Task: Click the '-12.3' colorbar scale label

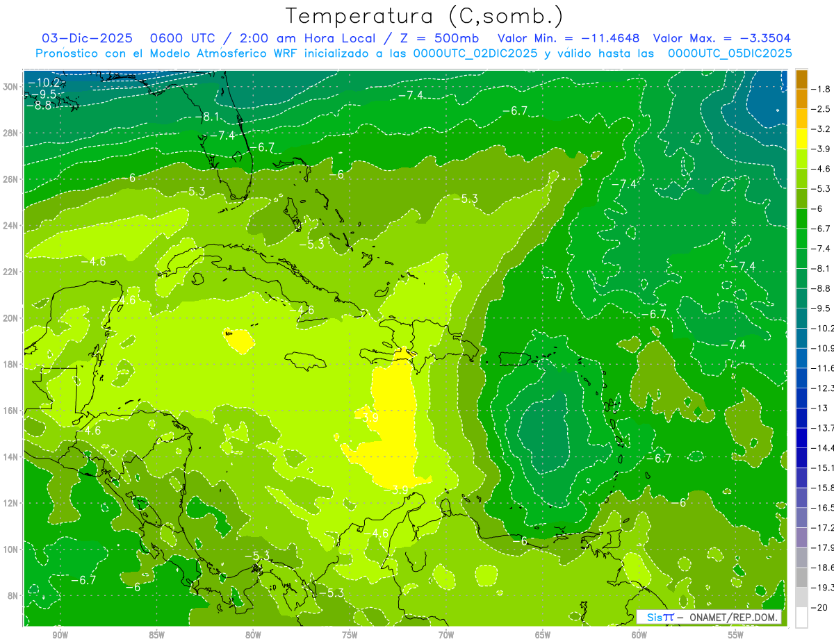Action: point(821,388)
